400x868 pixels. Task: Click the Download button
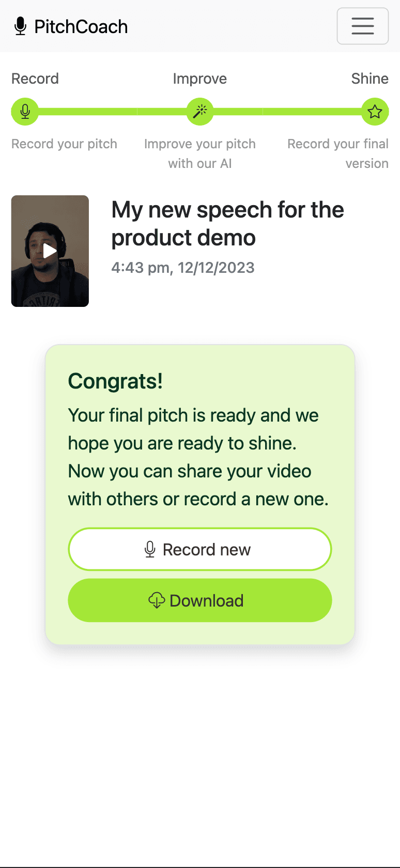(x=199, y=600)
